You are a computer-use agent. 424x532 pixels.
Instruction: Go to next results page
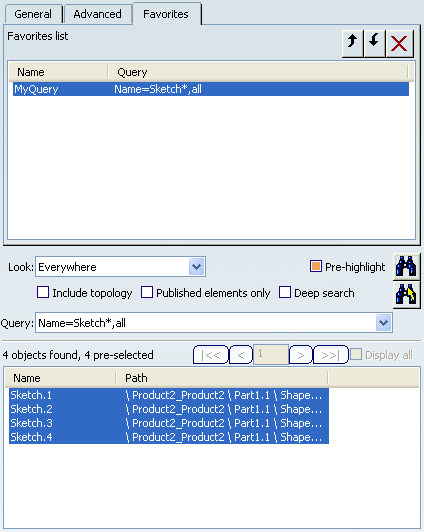pos(301,355)
